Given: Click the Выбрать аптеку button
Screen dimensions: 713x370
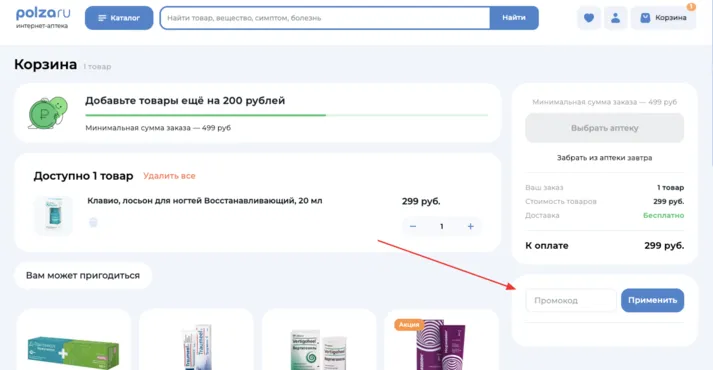Looking at the screenshot, I should tap(604, 128).
